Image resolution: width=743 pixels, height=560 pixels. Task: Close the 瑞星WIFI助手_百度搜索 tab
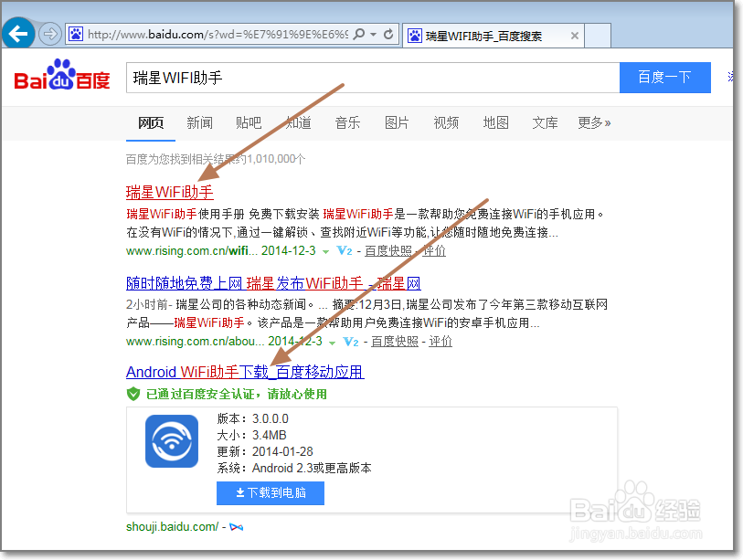pos(574,36)
